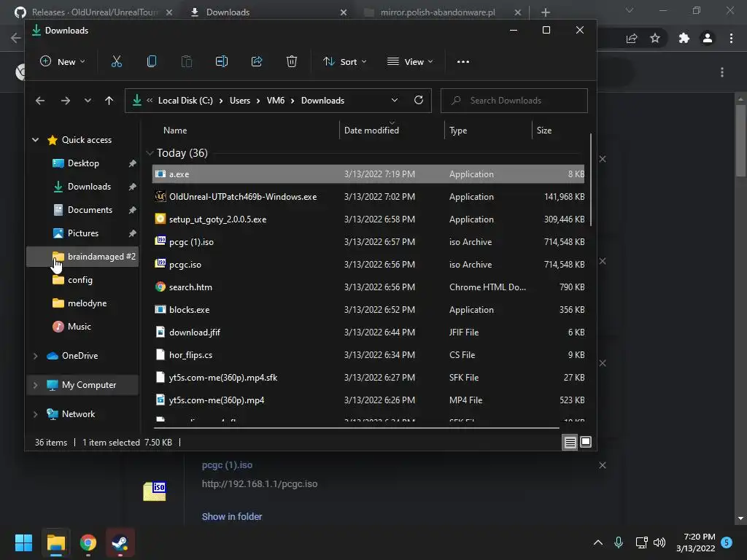This screenshot has width=747, height=560.
Task: Click the microphone tray icon
Action: [x=619, y=542]
